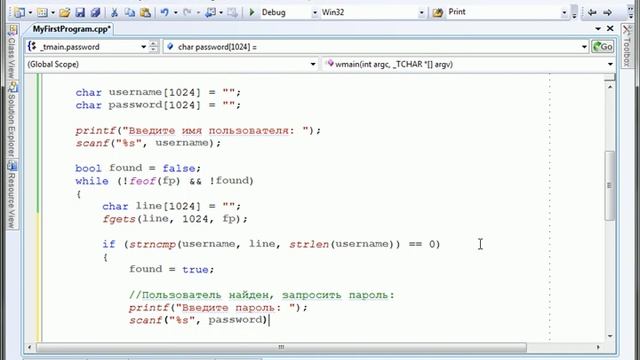The width and height of the screenshot is (640, 360).
Task: Click the horizontal scrollbar right arrow
Action: click(x=598, y=347)
